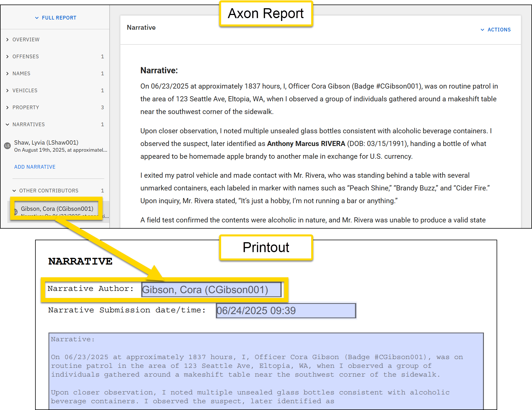
Task: Click the Narrative panel header
Action: [x=141, y=27]
